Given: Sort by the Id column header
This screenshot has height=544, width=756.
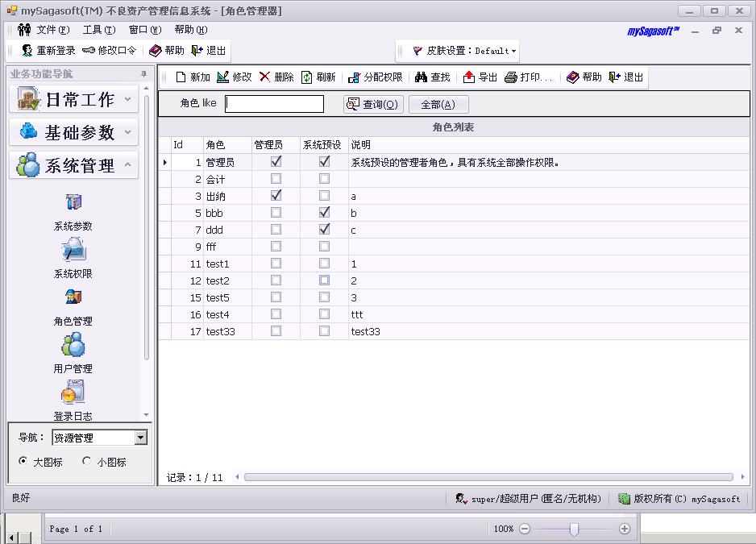Looking at the screenshot, I should 188,145.
